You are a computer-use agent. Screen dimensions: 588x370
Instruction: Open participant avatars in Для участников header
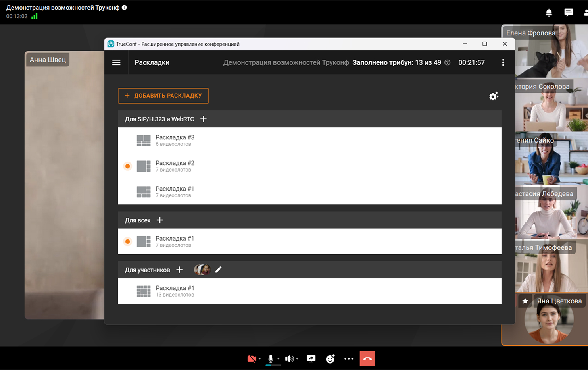202,270
